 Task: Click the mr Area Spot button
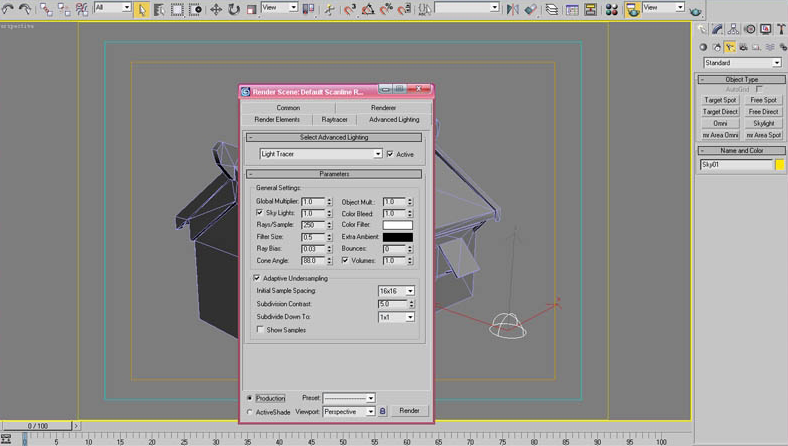point(764,135)
